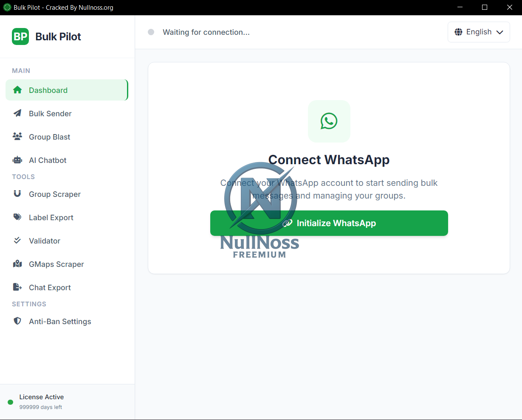The height and width of the screenshot is (420, 522).
Task: Click the License Active status text
Action: tap(42, 397)
